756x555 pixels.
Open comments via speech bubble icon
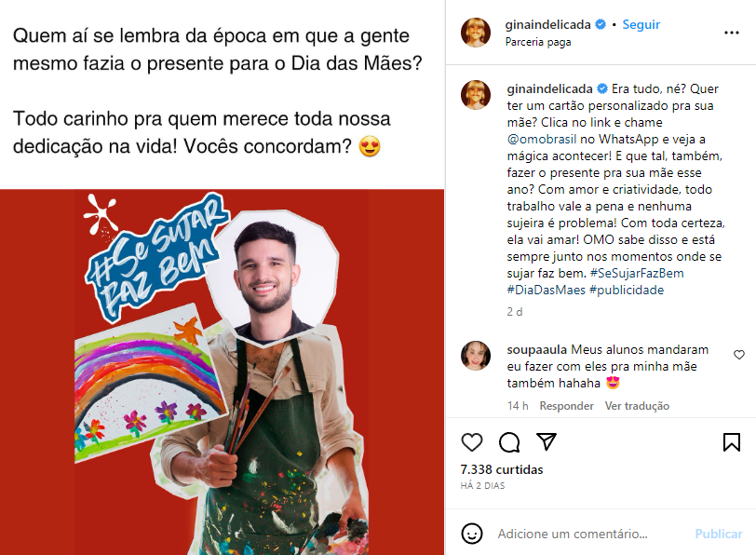509,442
